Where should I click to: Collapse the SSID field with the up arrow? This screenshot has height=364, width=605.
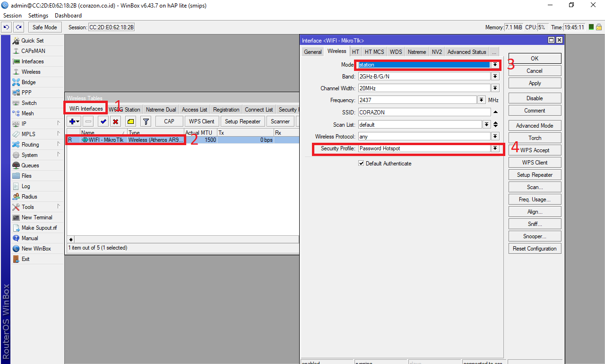[495, 113]
